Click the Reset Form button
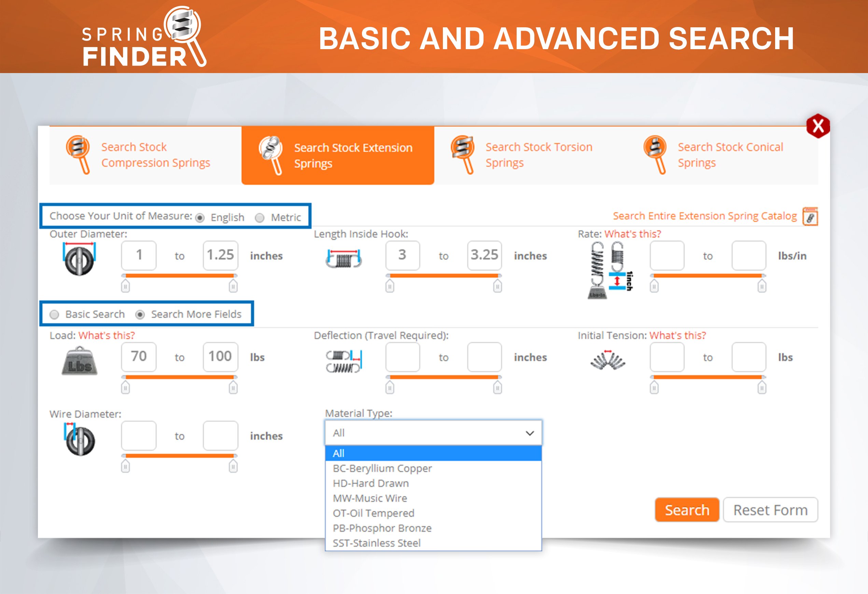868x594 pixels. point(770,510)
